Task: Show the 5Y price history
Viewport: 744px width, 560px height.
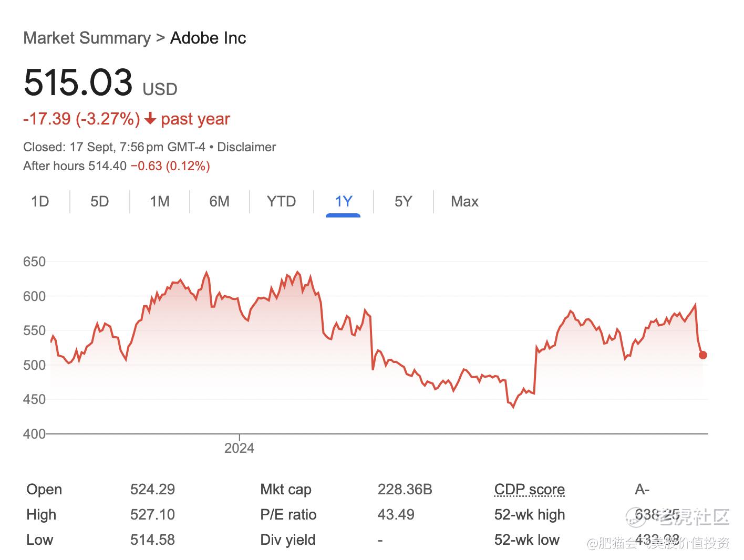Action: click(x=404, y=202)
